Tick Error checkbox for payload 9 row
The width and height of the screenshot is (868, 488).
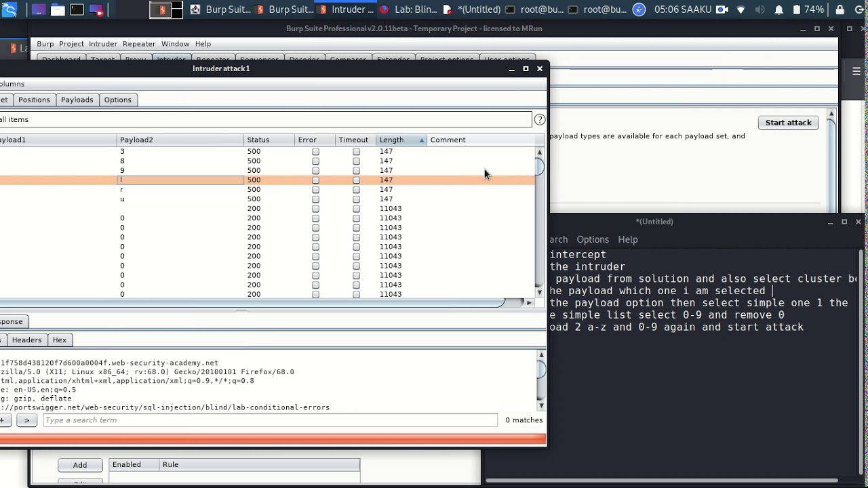pyautogui.click(x=315, y=171)
